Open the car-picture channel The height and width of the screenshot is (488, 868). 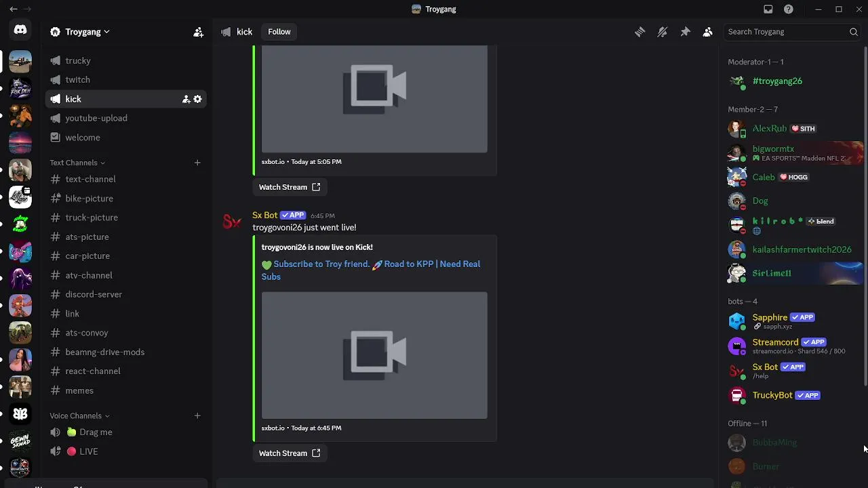[x=126, y=256]
